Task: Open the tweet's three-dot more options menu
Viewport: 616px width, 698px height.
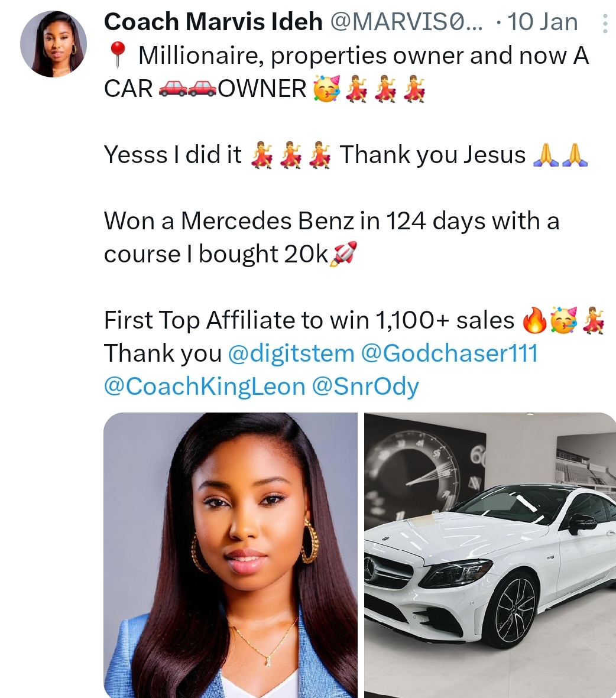Action: pyautogui.click(x=604, y=24)
